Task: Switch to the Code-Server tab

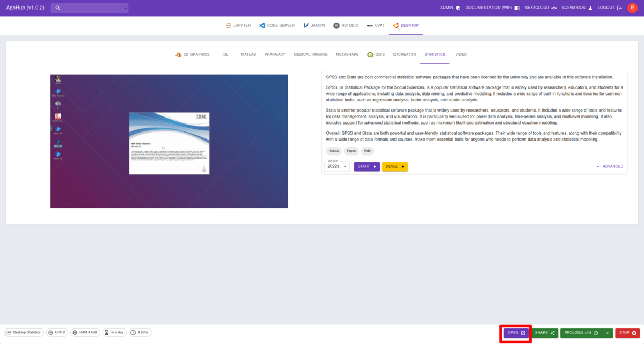Action: point(276,25)
